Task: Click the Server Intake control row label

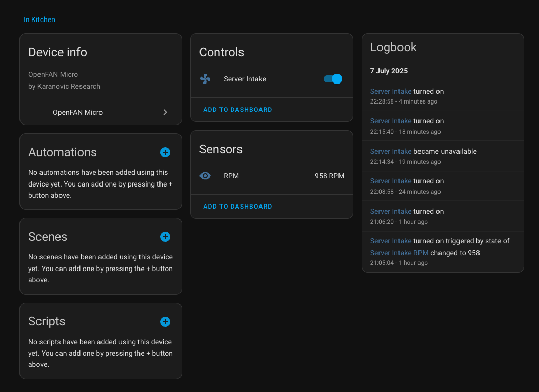Action: point(245,79)
